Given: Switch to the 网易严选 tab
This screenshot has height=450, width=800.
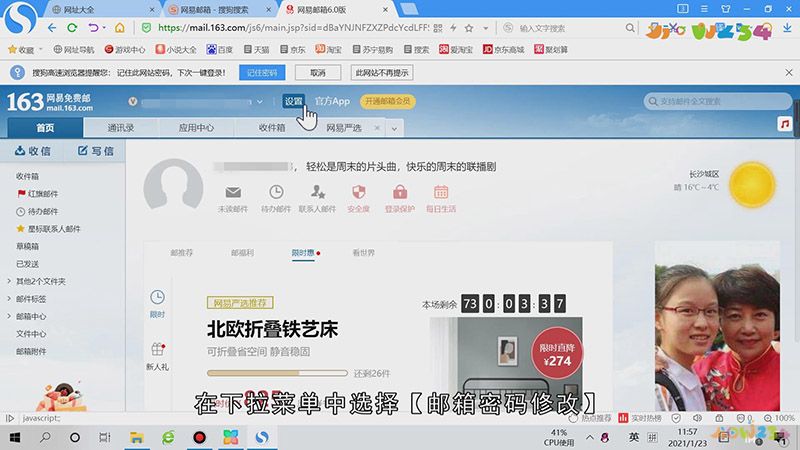Looking at the screenshot, I should click(x=344, y=128).
